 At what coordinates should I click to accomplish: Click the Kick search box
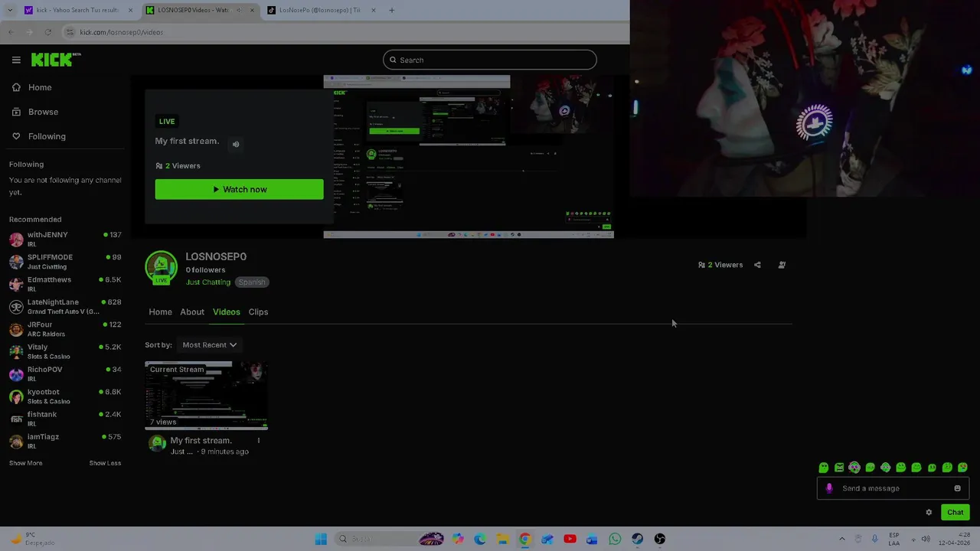click(490, 60)
